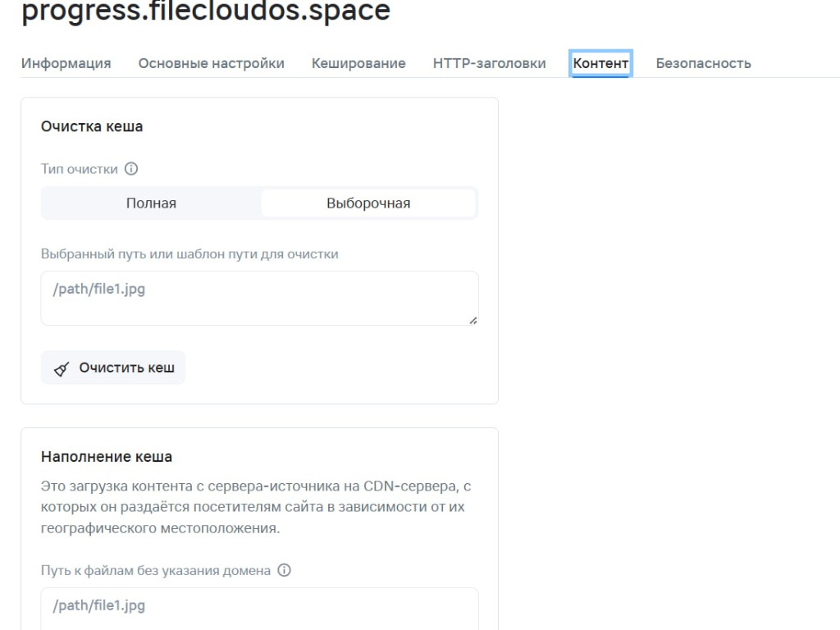Click the broom icon in Очистить кеш

click(62, 369)
